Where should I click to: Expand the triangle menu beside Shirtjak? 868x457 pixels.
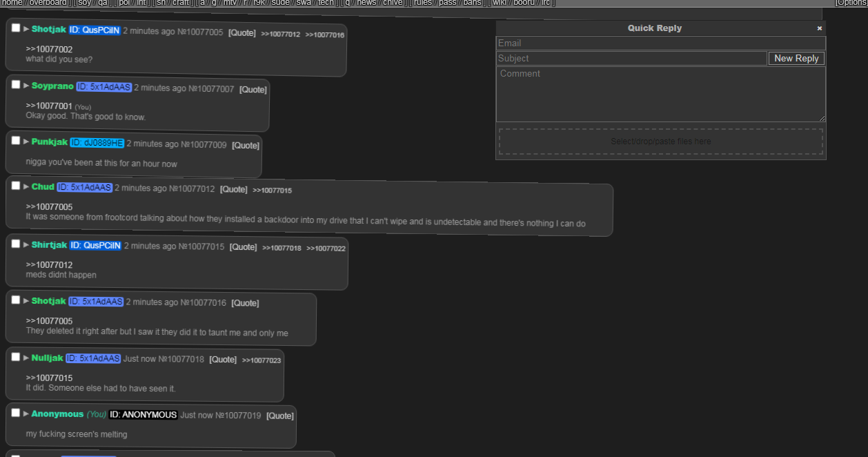[26, 244]
